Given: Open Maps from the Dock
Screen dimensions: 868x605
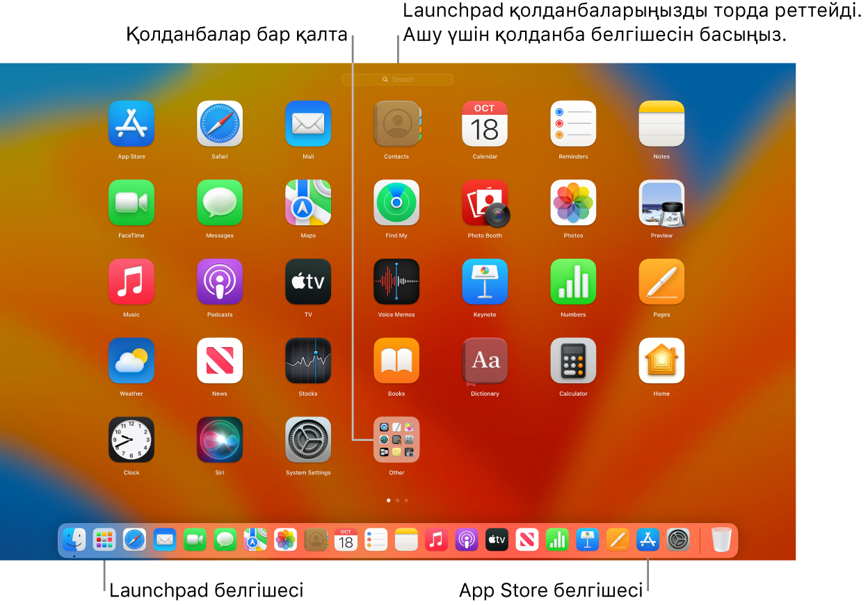Looking at the screenshot, I should [x=255, y=540].
